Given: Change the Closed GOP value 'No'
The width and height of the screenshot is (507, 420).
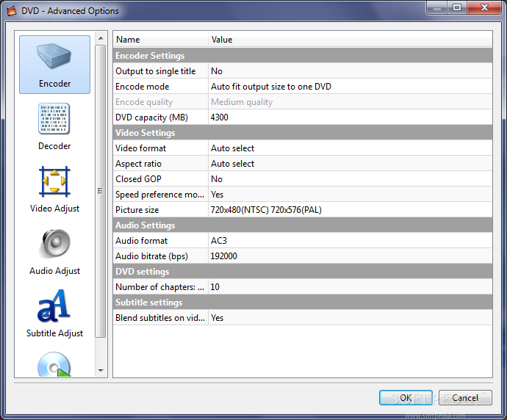Looking at the screenshot, I should (350, 179).
